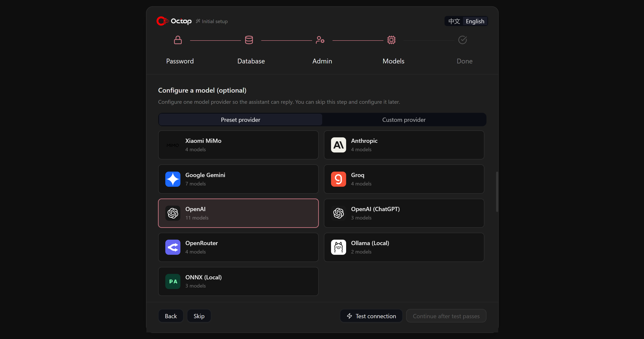The image size is (644, 339).
Task: Click the Anthropic logo icon
Action: point(339,145)
